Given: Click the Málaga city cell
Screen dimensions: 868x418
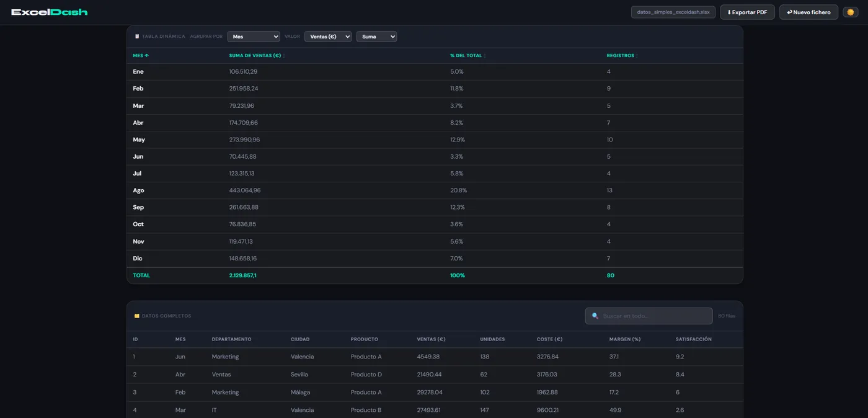Looking at the screenshot, I should pos(300,392).
